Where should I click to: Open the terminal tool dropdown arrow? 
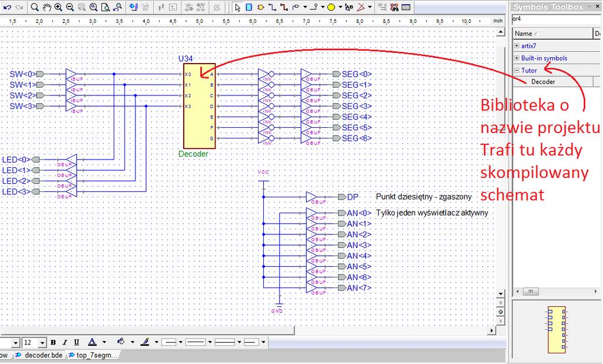click(305, 7)
